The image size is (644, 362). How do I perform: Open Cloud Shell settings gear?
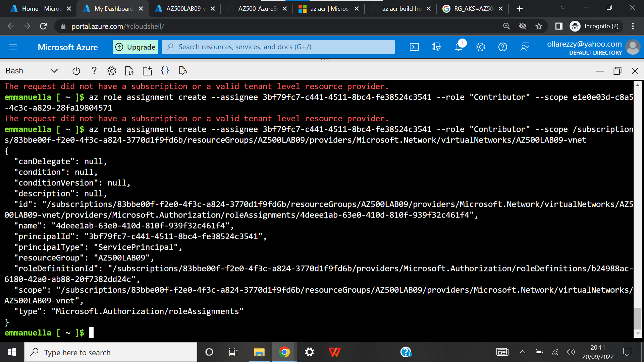pos(112,71)
